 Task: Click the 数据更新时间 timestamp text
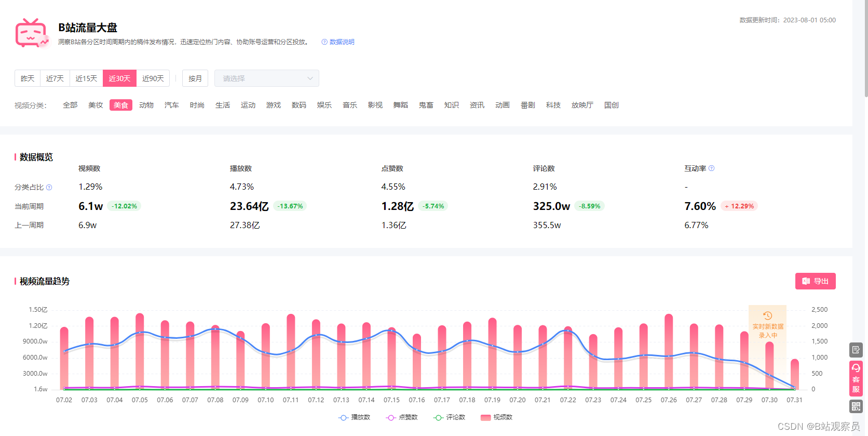(788, 20)
